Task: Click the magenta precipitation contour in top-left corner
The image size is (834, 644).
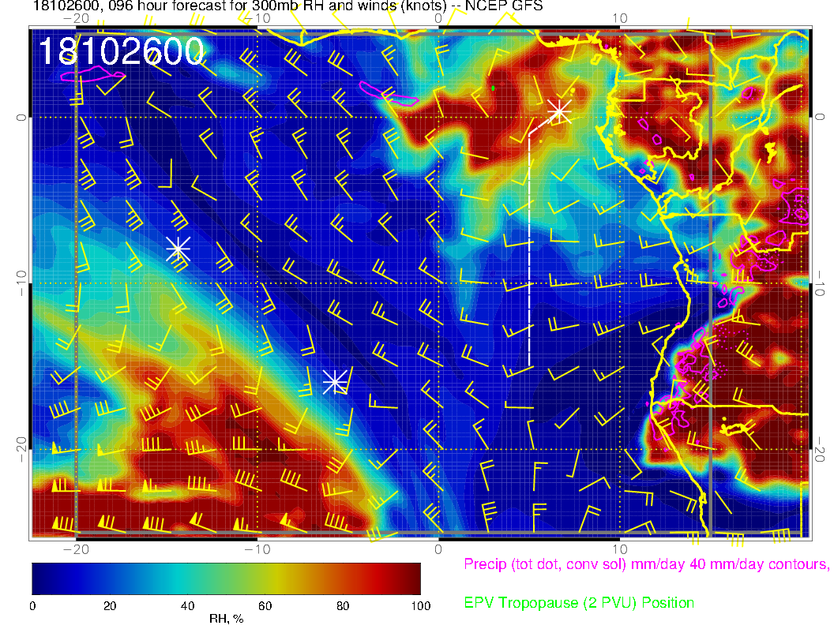Action: (92, 74)
